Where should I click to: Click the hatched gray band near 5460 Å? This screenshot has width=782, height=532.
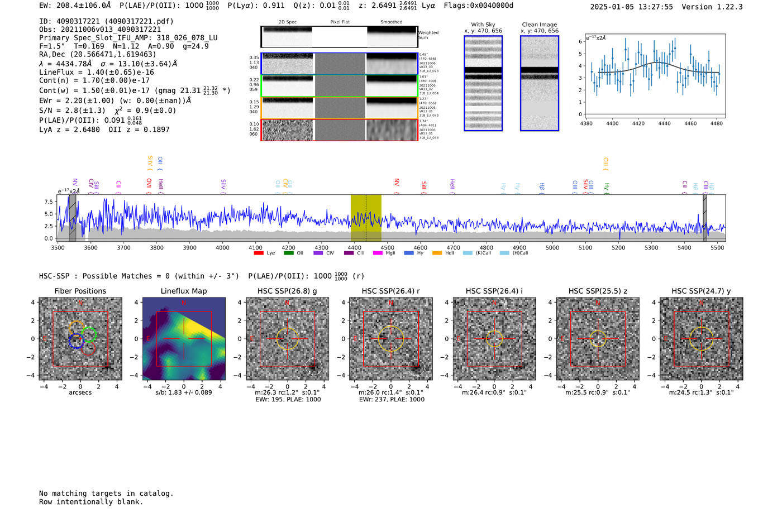pos(705,218)
